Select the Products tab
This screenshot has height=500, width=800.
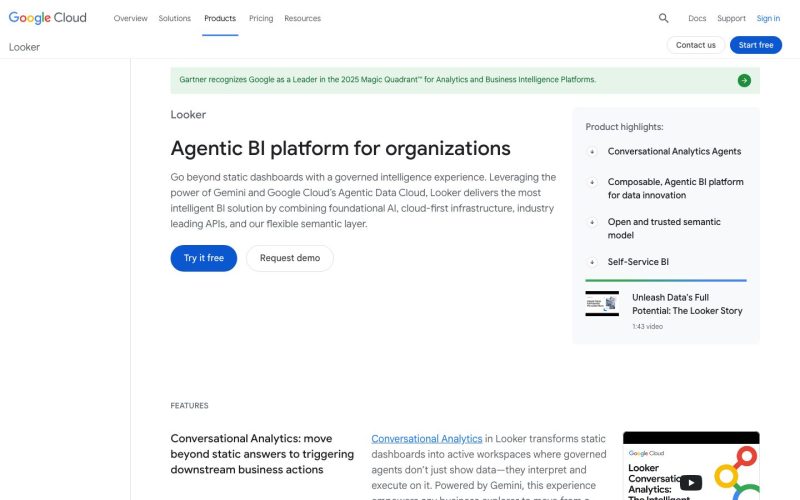coord(220,18)
